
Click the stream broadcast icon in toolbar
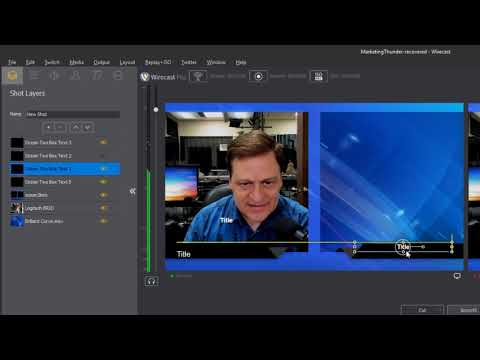pos(198,76)
